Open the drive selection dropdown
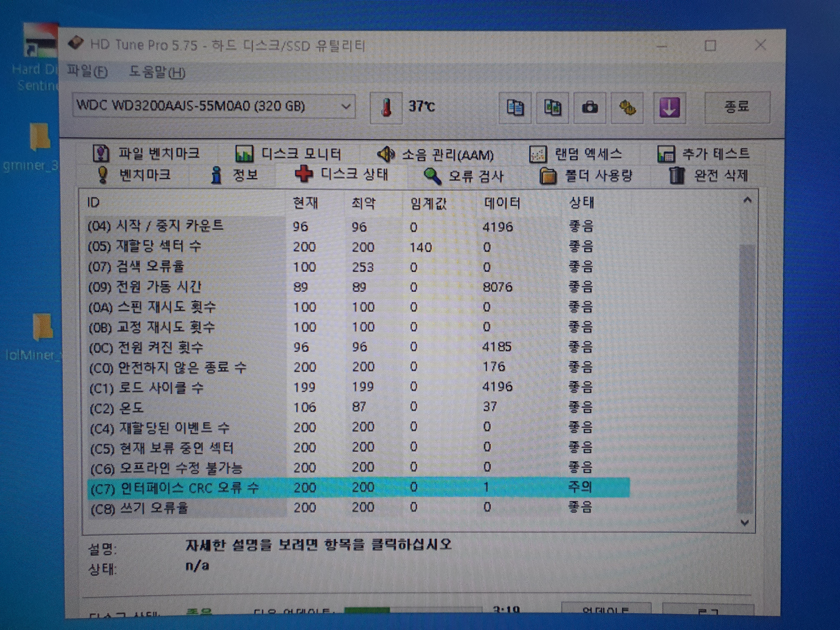 click(x=214, y=106)
